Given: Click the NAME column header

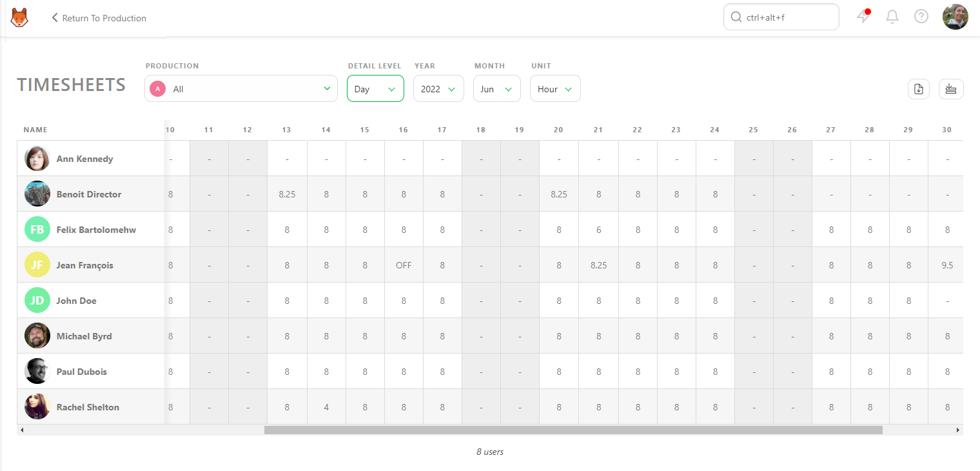Looking at the screenshot, I should point(35,130).
